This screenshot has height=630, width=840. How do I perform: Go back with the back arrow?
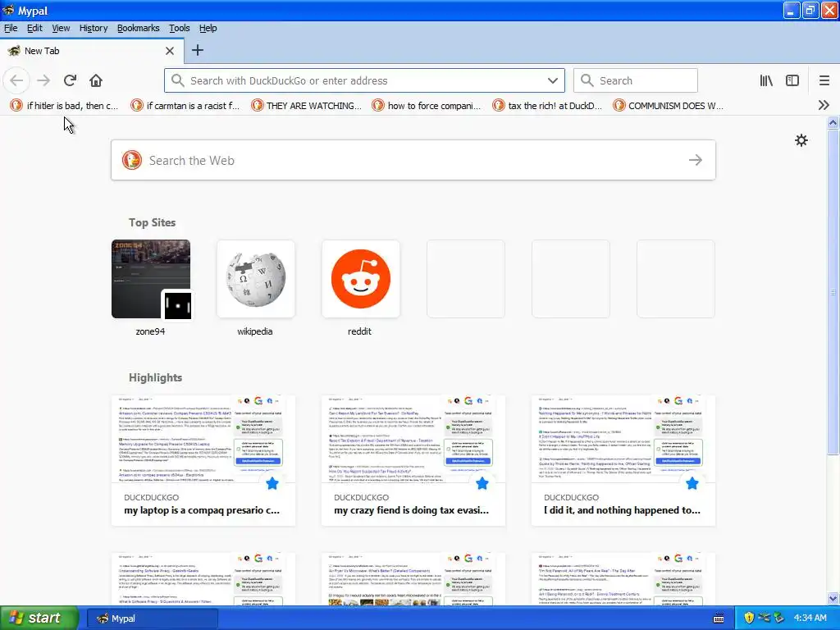pyautogui.click(x=16, y=80)
